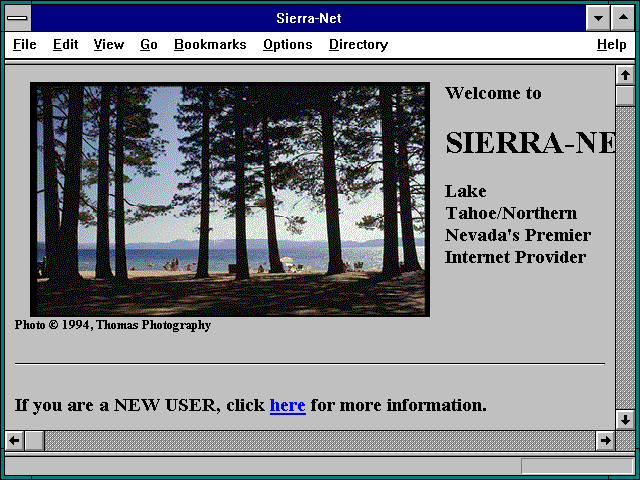
Task: Click the Sierra-Net title bar
Action: pos(308,18)
